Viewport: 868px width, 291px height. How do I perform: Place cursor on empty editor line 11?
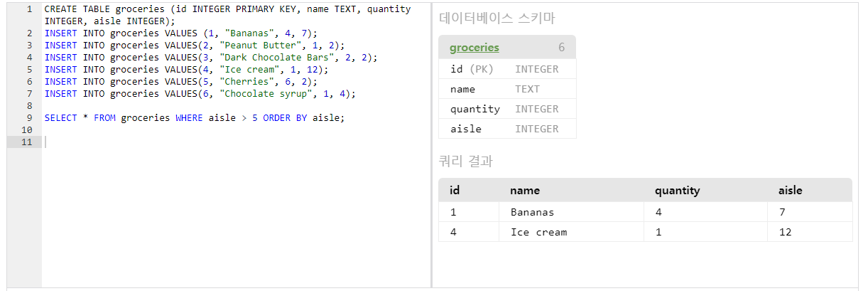pyautogui.click(x=237, y=142)
